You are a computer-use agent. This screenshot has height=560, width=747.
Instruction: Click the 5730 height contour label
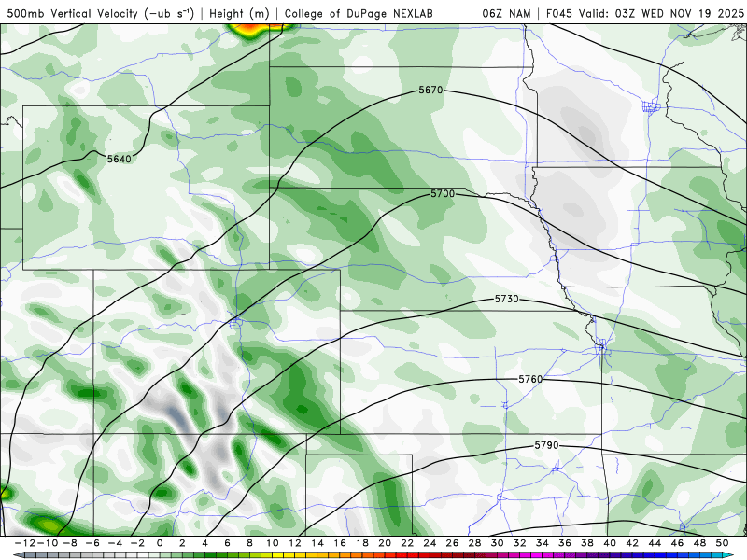click(506, 299)
